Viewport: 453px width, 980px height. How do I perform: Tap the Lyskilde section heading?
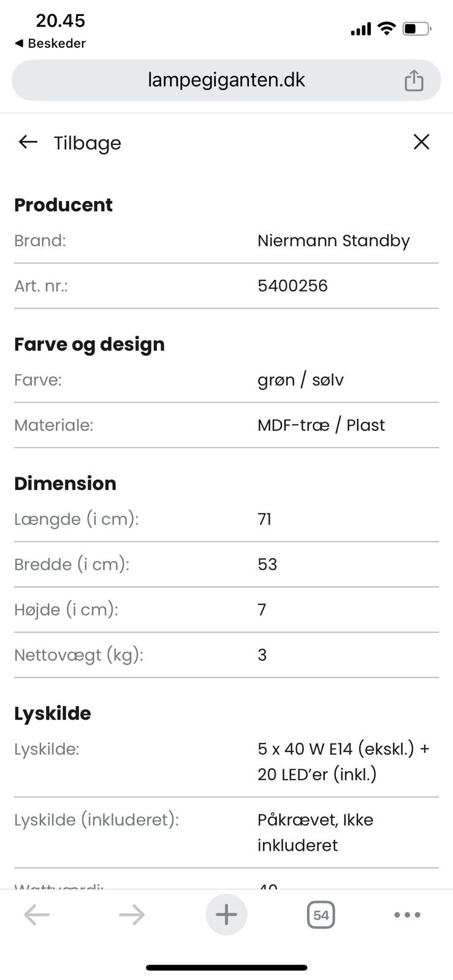point(52,713)
